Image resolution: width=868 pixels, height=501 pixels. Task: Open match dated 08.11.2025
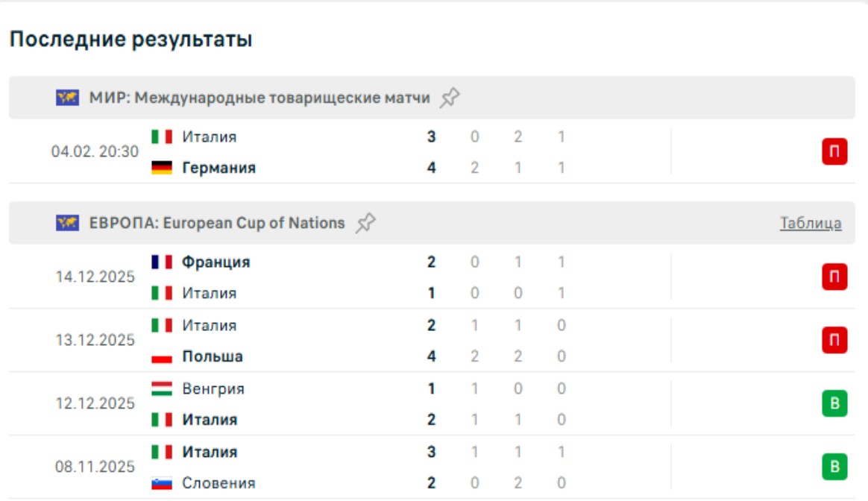(x=95, y=467)
